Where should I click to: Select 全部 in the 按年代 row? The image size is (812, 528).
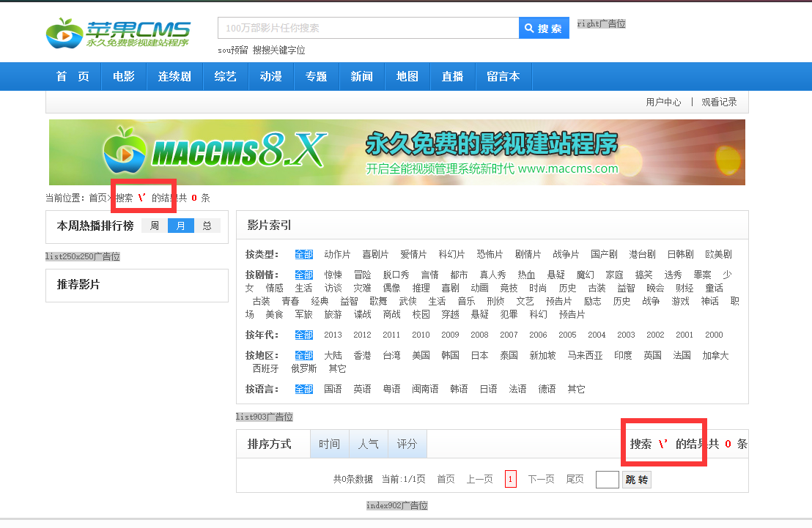[304, 335]
